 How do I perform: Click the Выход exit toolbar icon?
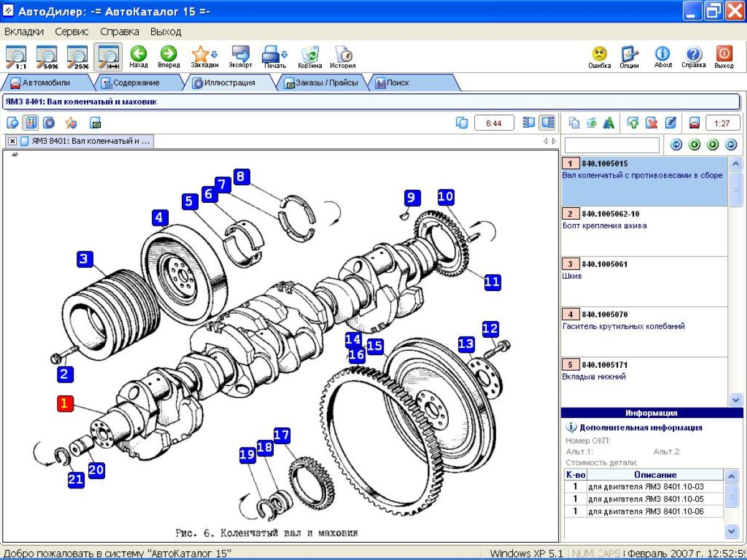724,57
